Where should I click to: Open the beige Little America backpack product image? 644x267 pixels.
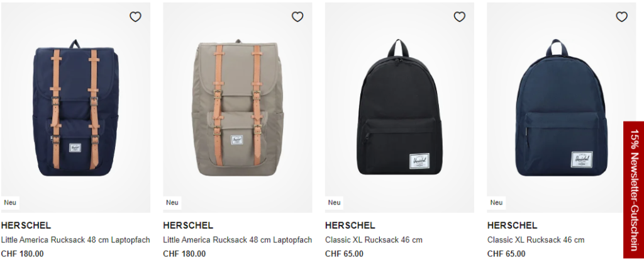(237, 108)
